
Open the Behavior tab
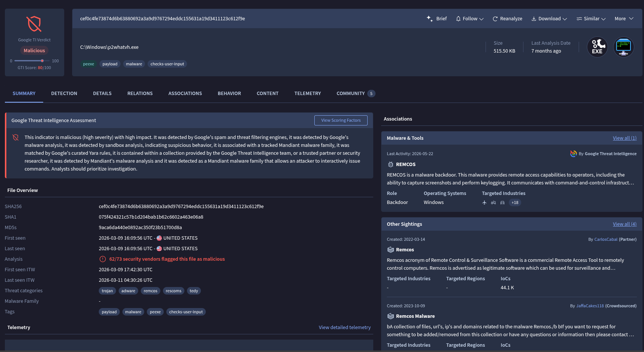(229, 94)
